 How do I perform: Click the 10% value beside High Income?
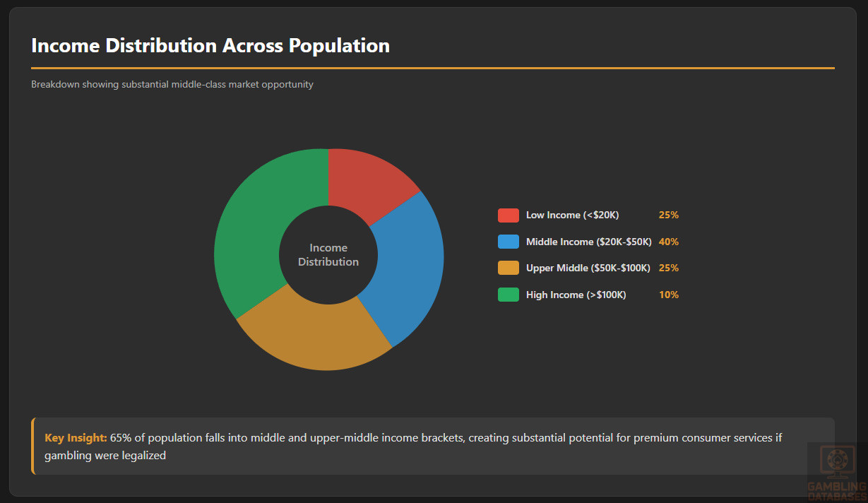click(668, 295)
